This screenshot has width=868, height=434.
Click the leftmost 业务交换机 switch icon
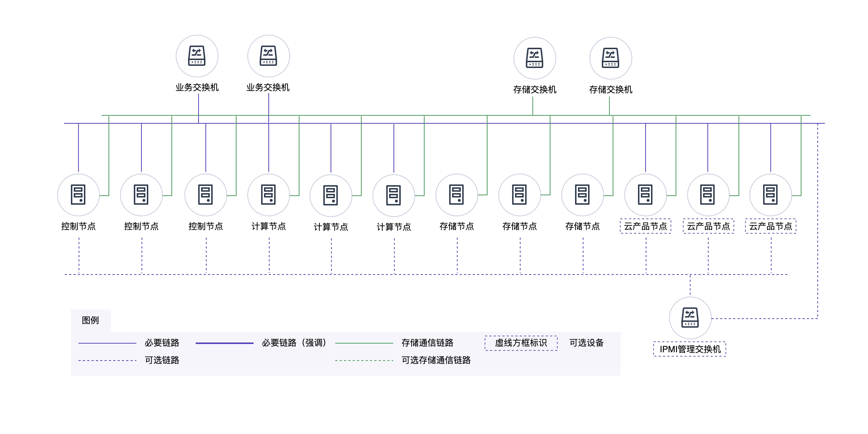197,56
